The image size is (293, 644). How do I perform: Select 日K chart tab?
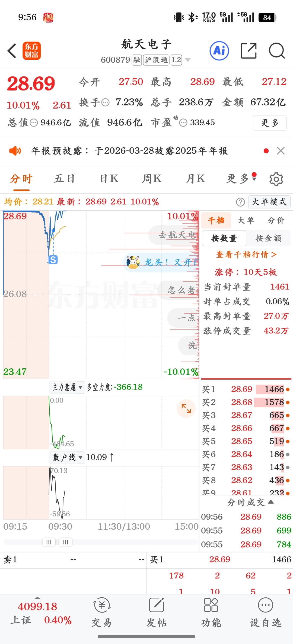click(109, 179)
